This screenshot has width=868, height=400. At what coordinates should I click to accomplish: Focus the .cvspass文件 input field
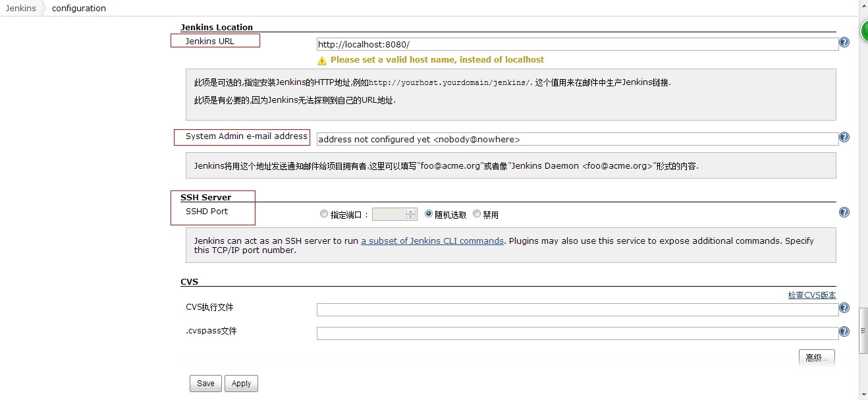pyautogui.click(x=577, y=333)
